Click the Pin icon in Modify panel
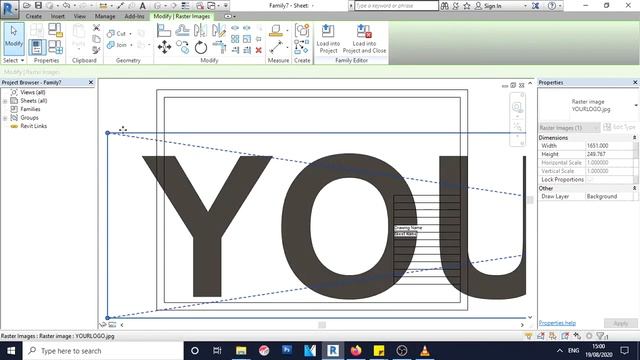Screen dimensions: 640x360 (258, 39)
